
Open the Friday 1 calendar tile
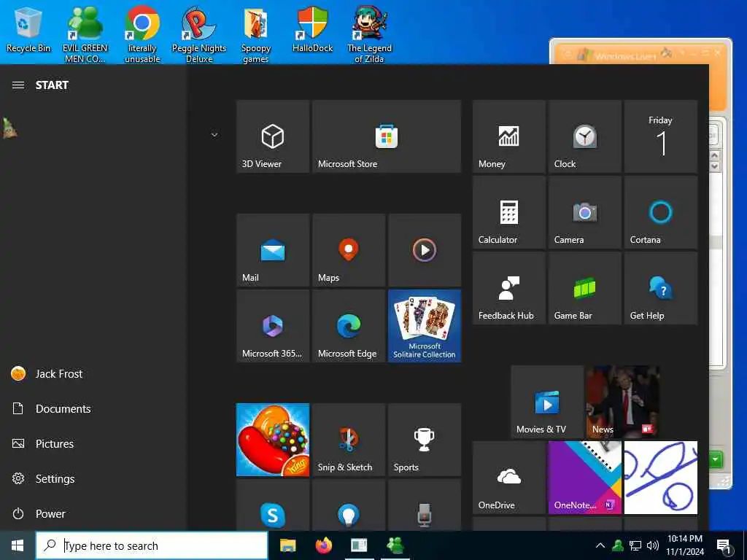click(x=661, y=136)
